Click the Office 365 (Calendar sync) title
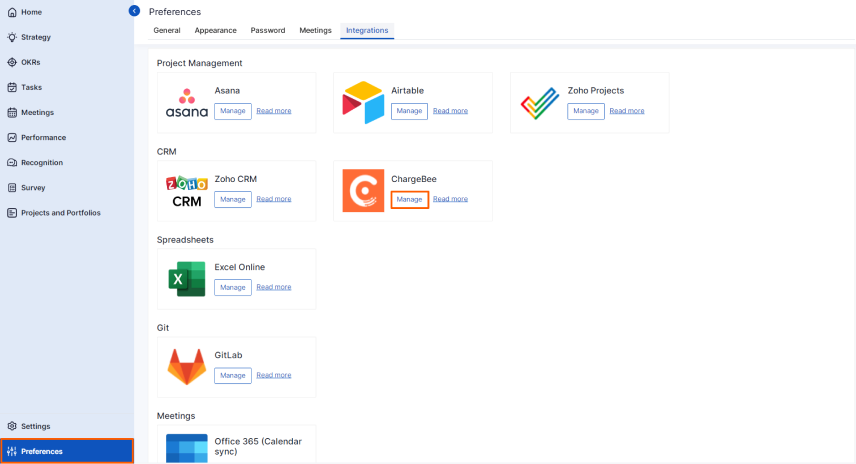This screenshot has width=856, height=464. [x=258, y=447]
